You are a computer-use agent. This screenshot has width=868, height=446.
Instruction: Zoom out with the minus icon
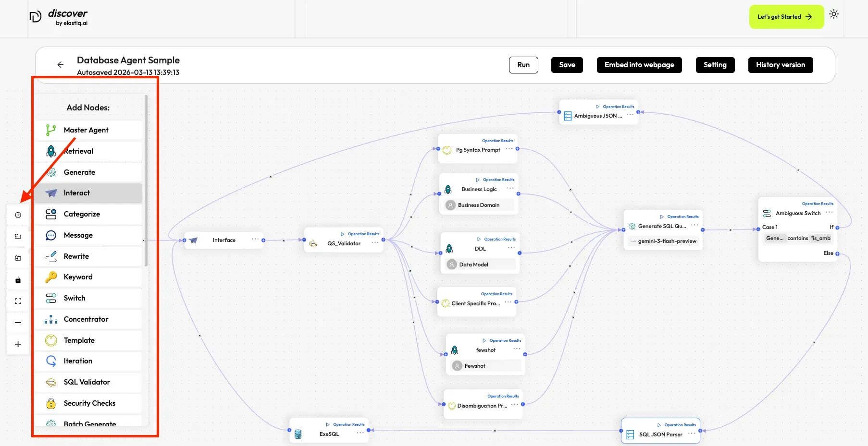point(18,322)
